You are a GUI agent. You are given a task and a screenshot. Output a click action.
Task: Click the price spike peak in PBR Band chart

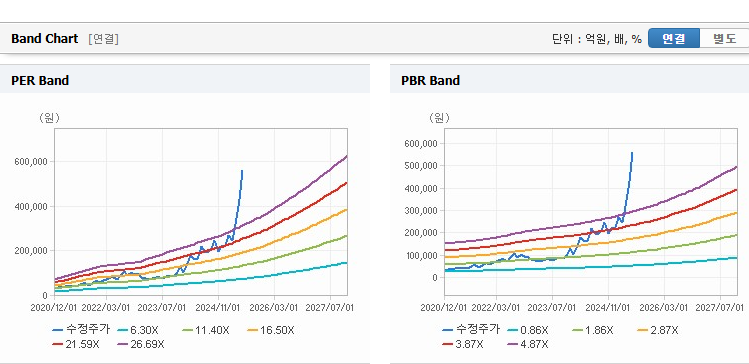tap(632, 153)
